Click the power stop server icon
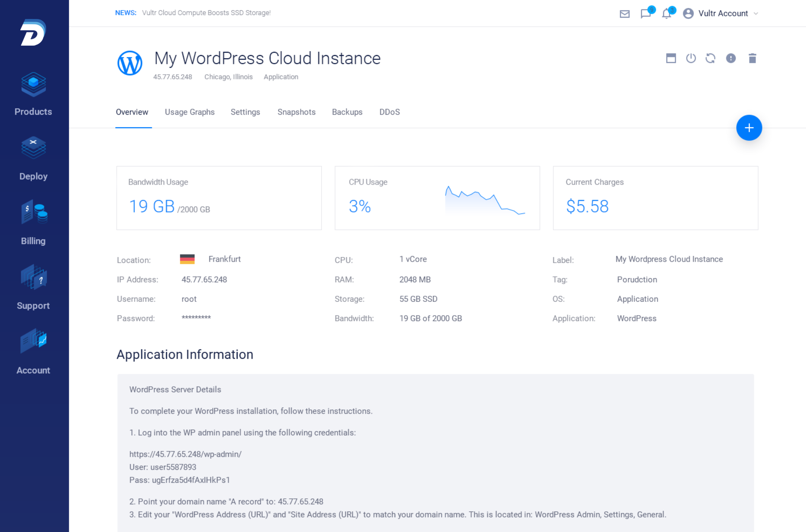The height and width of the screenshot is (532, 806). 691,58
